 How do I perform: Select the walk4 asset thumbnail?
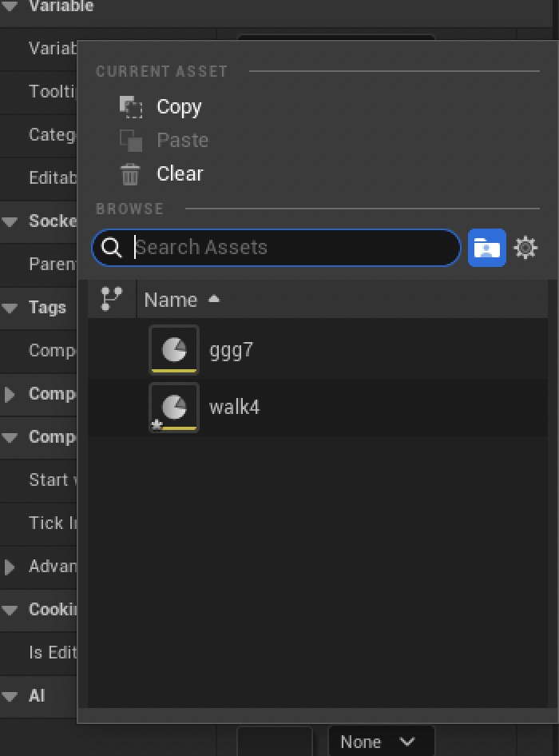coord(174,407)
